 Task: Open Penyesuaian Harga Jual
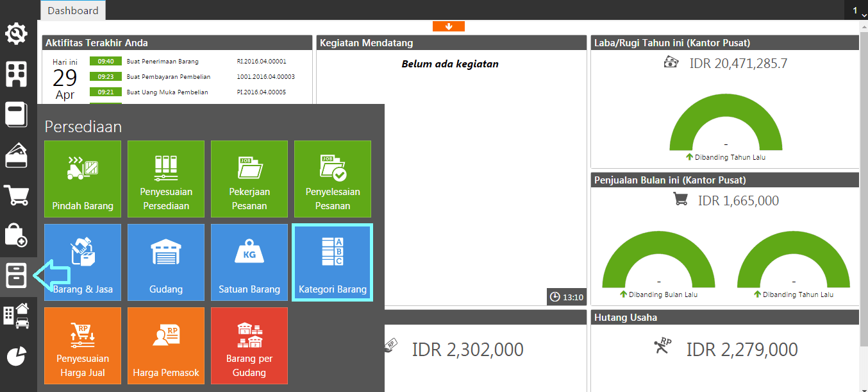point(82,346)
